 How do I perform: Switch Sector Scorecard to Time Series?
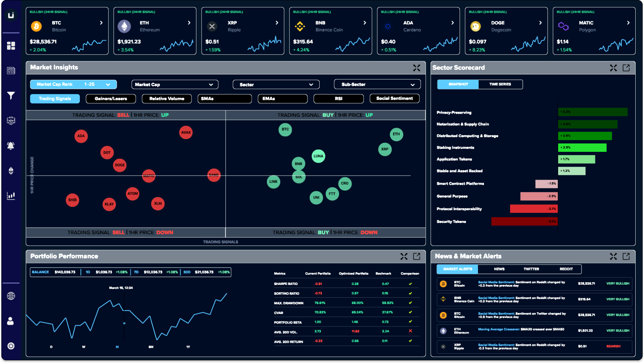pos(500,84)
